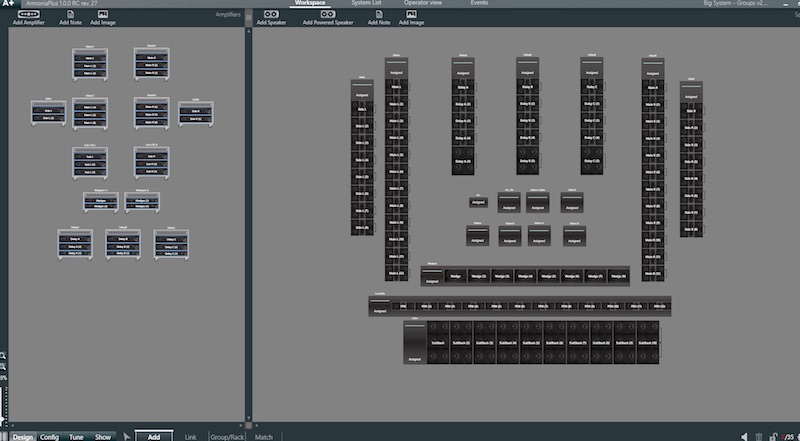Click Add Image in the Amplifiers panel
The width and height of the screenshot is (800, 441).
102,14
